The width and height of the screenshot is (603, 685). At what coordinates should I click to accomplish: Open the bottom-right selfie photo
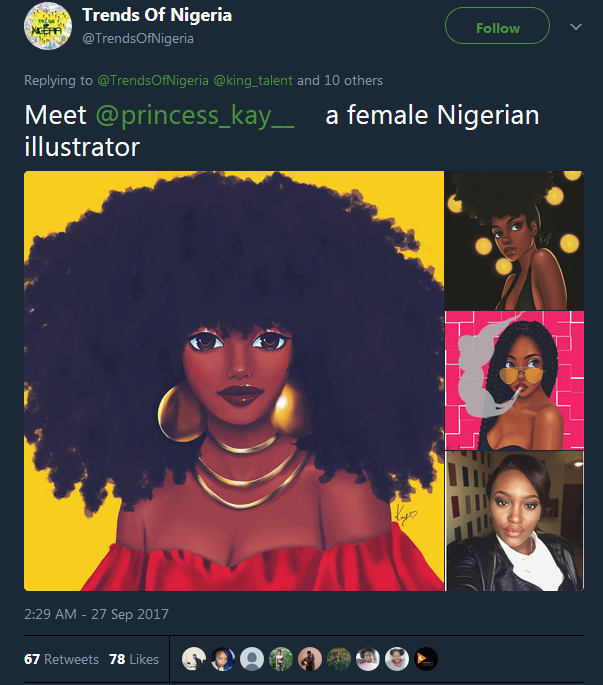514,520
